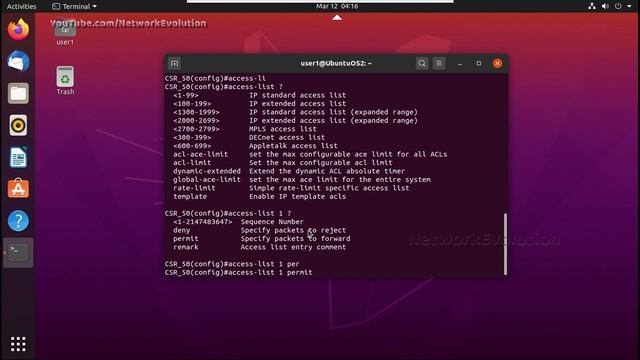Click the new tab icon in terminal
Viewport: 640px width, 360px height.
tap(175, 64)
